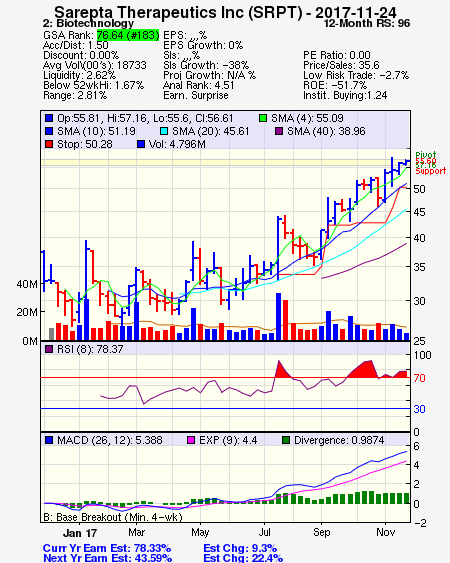Click the 'ROE: -51.7%' text
The image size is (450, 563).
point(335,85)
